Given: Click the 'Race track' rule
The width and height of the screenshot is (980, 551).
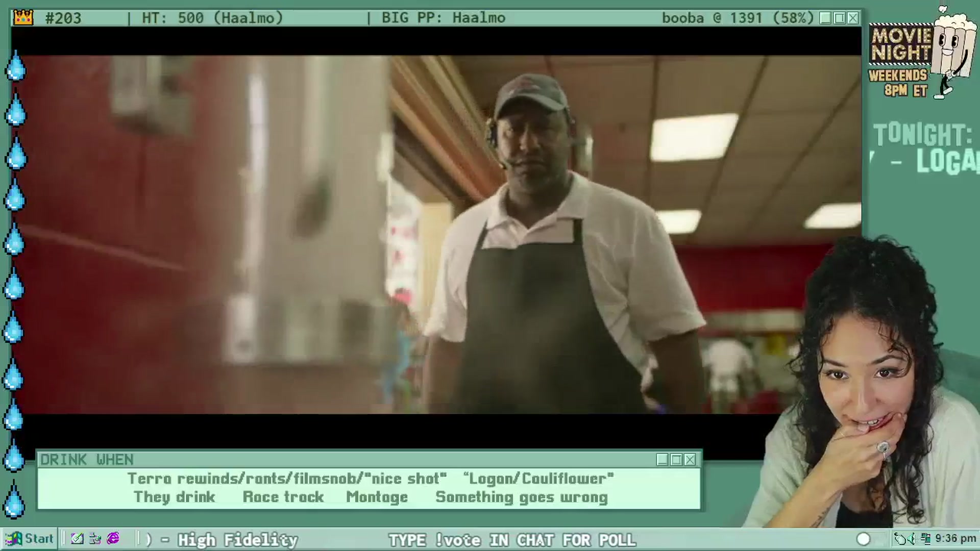Looking at the screenshot, I should (283, 497).
